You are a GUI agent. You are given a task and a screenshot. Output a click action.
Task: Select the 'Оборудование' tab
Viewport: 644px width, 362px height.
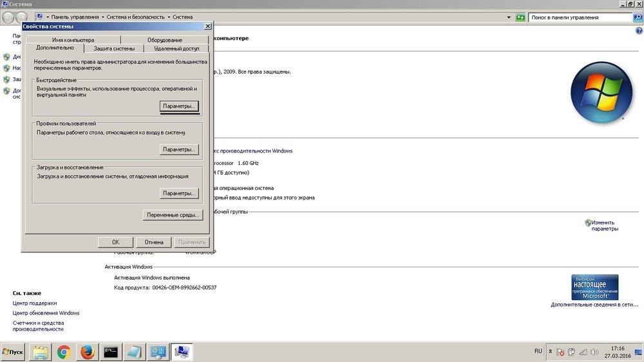pos(165,40)
